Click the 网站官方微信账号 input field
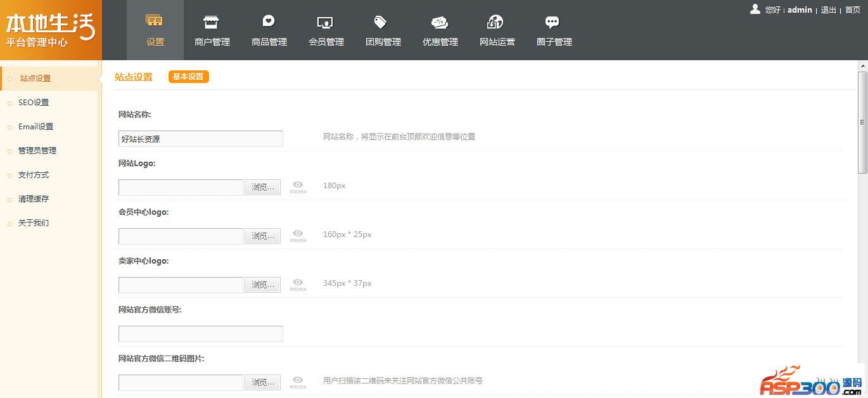 pyautogui.click(x=201, y=334)
